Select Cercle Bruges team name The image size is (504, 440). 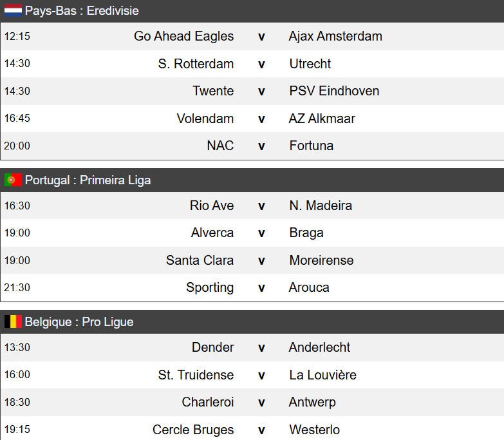click(193, 430)
